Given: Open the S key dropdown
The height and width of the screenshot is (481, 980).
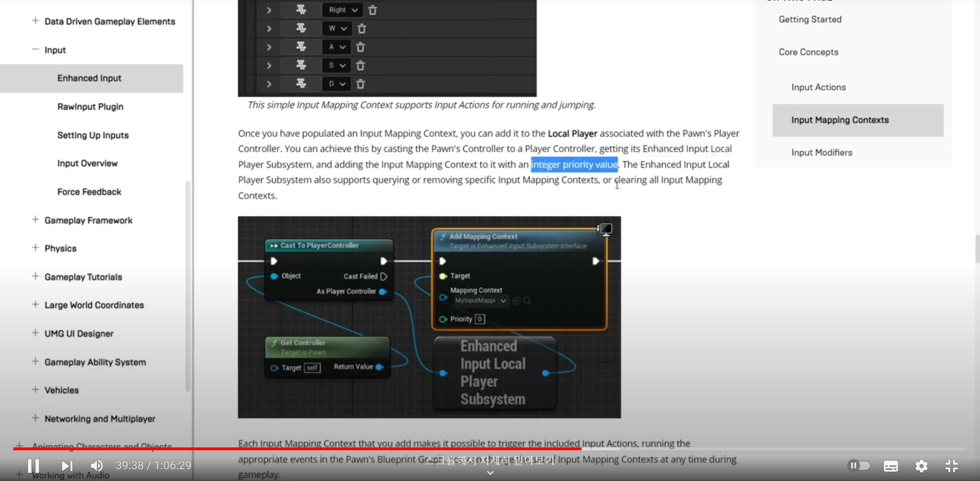Looking at the screenshot, I should click(336, 65).
